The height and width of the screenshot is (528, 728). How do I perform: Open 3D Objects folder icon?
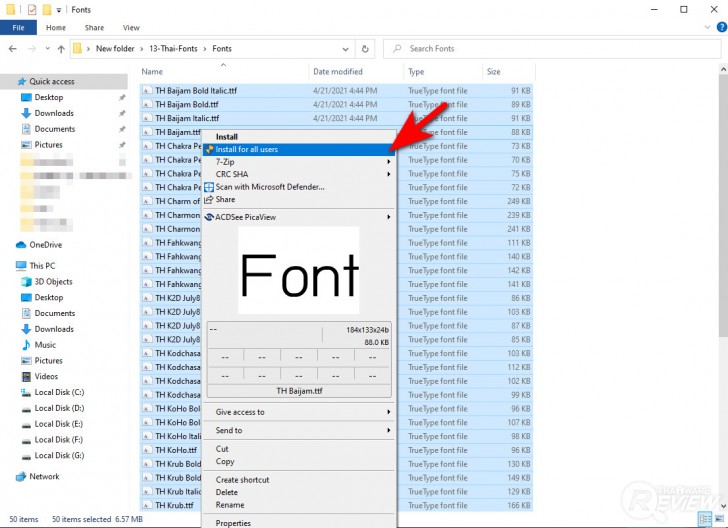pyautogui.click(x=26, y=281)
